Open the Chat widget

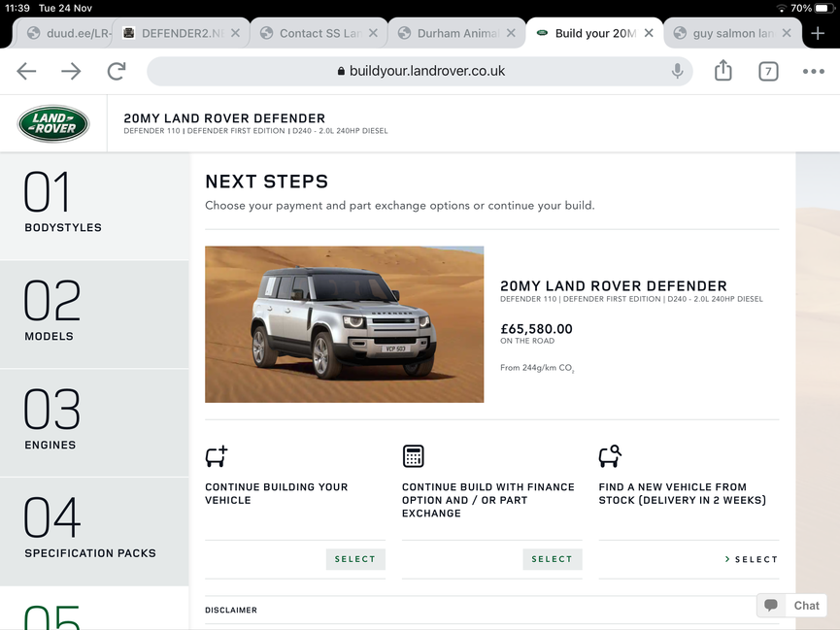792,606
